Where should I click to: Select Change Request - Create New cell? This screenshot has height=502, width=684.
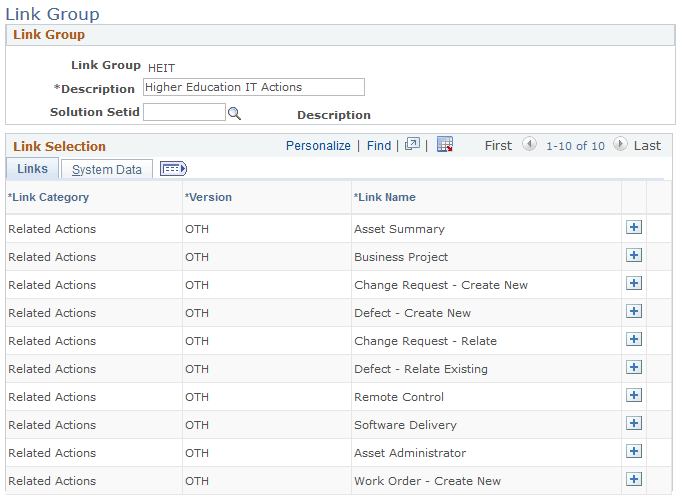pos(441,285)
